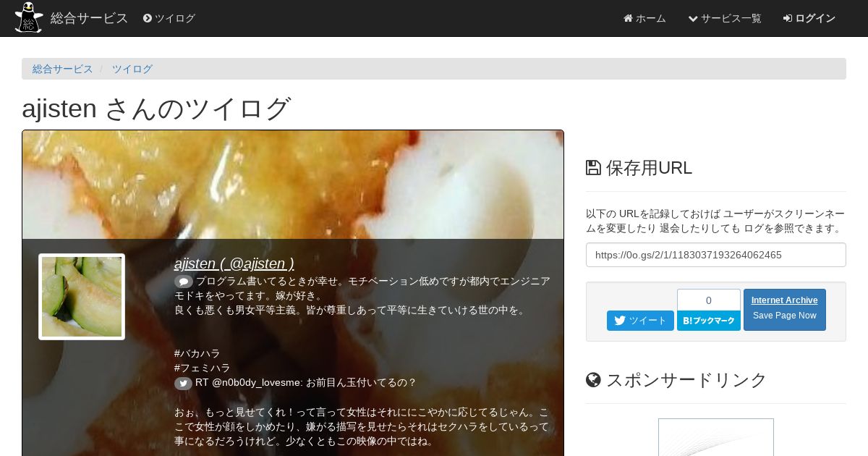Click the penguin logo in the navbar
Image resolution: width=868 pixels, height=456 pixels.
29,18
